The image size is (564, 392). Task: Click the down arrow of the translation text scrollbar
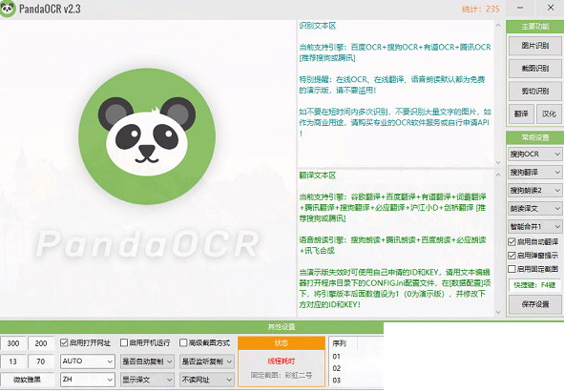(498, 312)
